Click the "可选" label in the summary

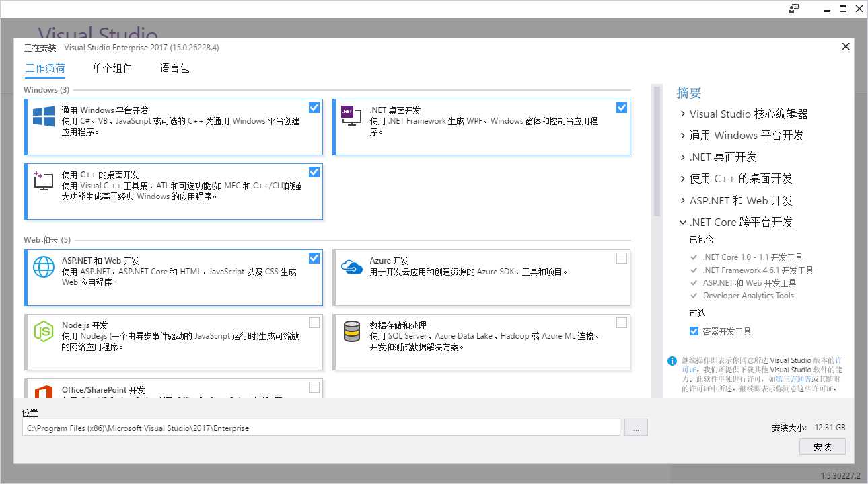[697, 313]
